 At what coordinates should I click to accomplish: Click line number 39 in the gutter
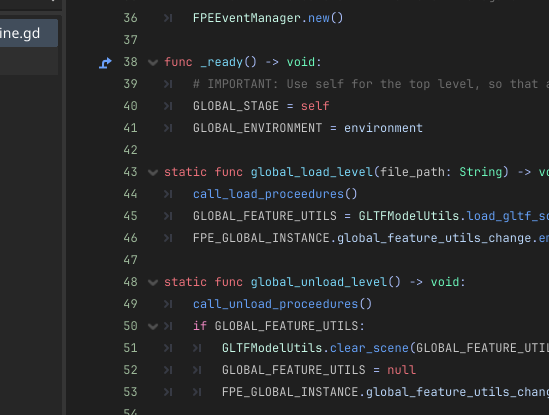point(130,84)
